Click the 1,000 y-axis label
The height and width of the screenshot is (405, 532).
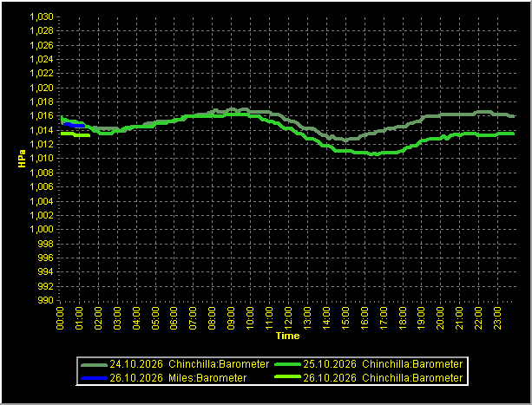pyautogui.click(x=42, y=230)
